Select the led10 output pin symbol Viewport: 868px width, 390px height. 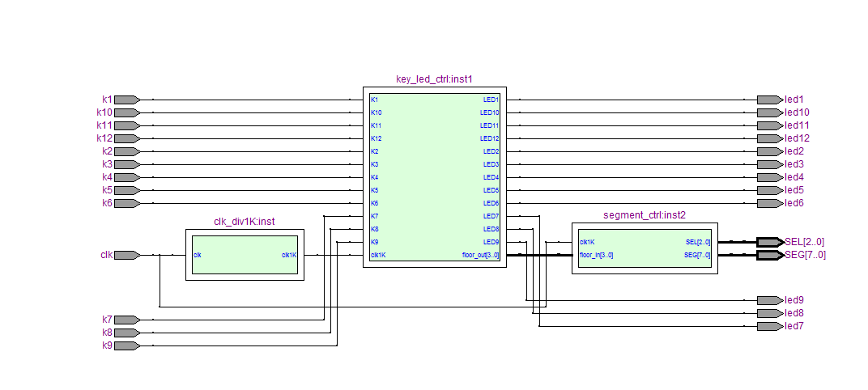[770, 112]
